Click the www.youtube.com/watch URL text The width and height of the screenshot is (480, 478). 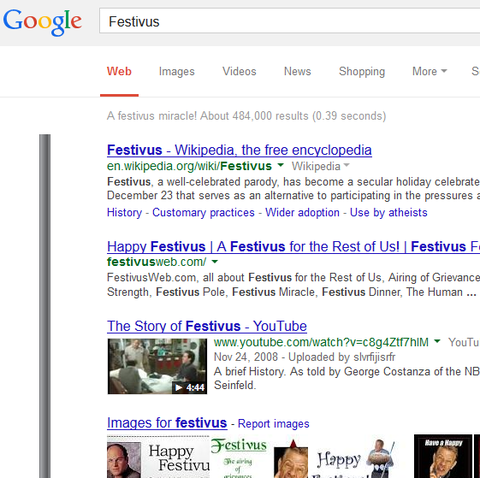click(x=321, y=342)
